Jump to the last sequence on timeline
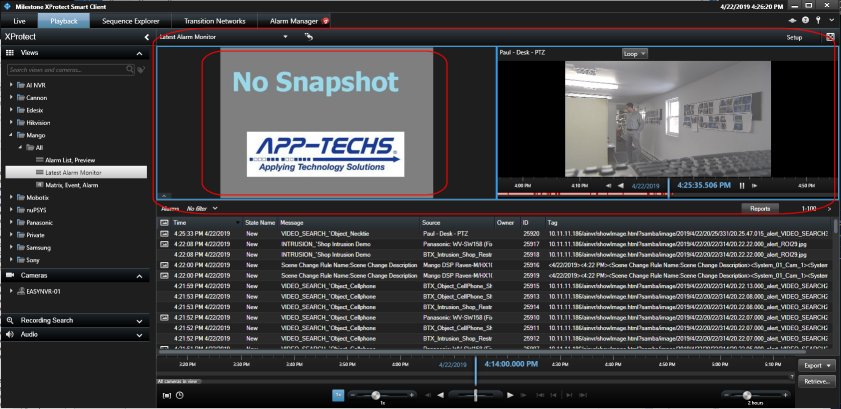This screenshot has height=409, width=841. click(x=583, y=395)
